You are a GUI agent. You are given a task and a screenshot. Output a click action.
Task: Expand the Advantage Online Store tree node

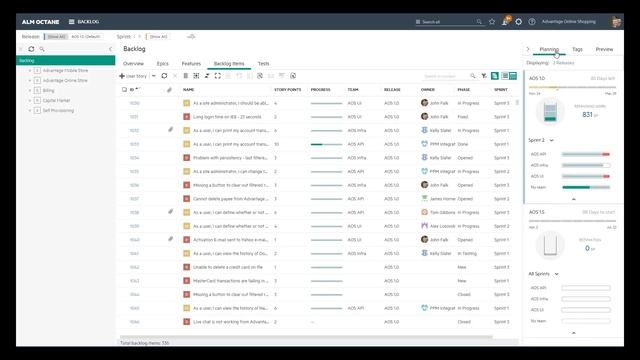(x=29, y=80)
